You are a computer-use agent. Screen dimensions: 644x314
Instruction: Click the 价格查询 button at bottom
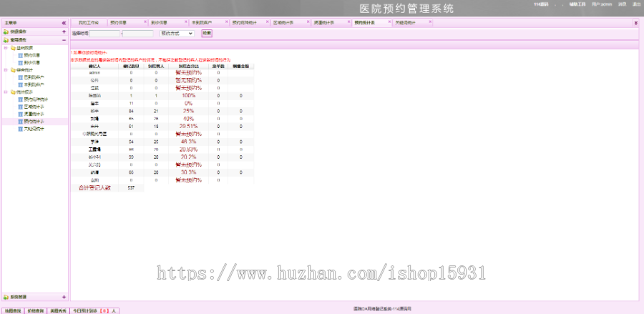tap(35, 310)
